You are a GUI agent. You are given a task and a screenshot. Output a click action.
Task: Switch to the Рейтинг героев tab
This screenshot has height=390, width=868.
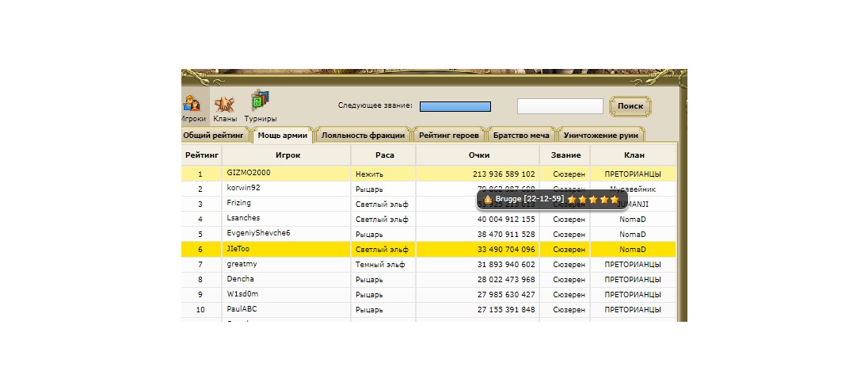click(449, 136)
